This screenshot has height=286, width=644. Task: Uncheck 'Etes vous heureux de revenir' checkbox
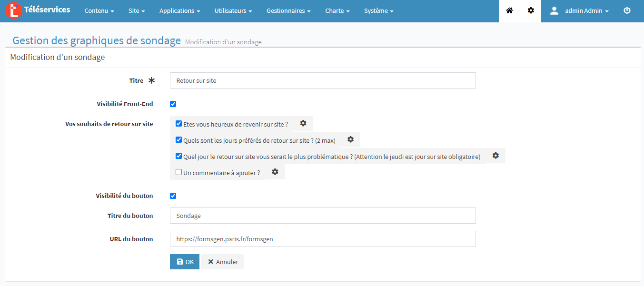coord(179,124)
